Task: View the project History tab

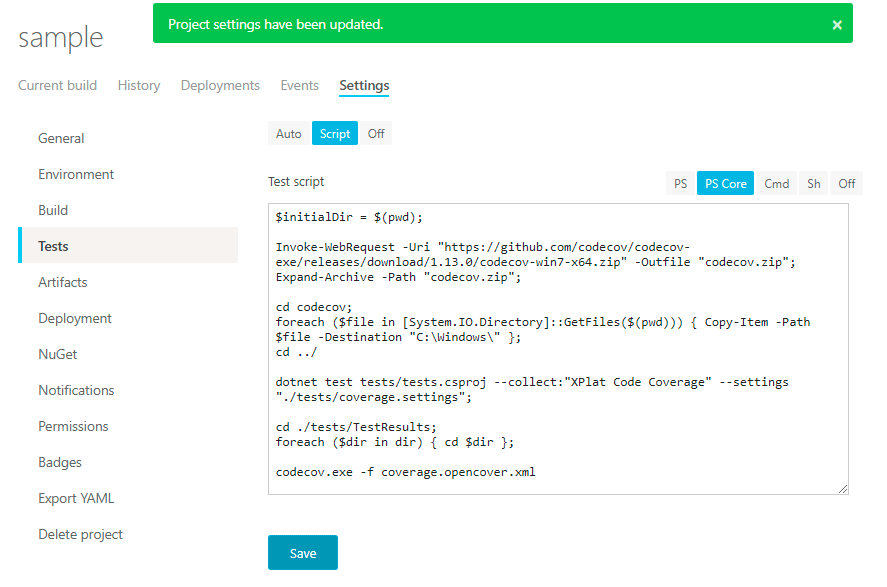Action: pyautogui.click(x=138, y=85)
